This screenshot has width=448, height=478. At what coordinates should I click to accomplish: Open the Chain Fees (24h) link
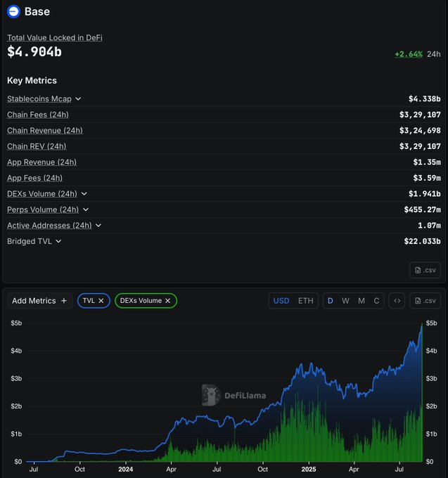38,115
